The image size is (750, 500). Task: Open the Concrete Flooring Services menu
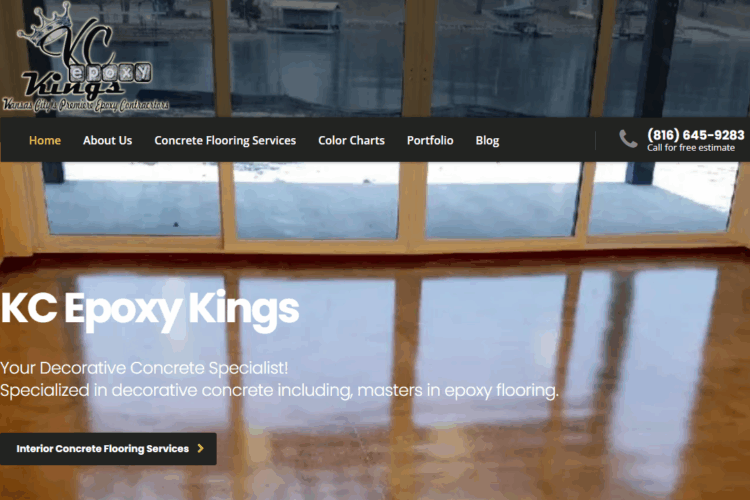225,140
